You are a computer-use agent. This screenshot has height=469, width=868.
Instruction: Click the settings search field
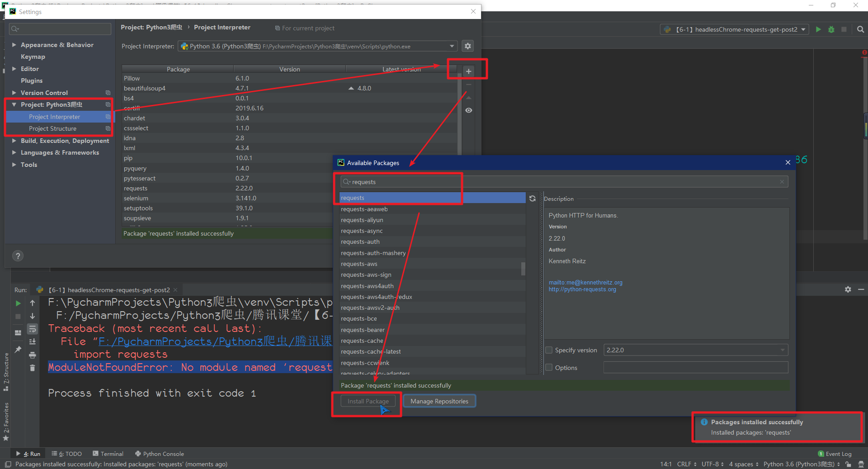[x=60, y=28]
